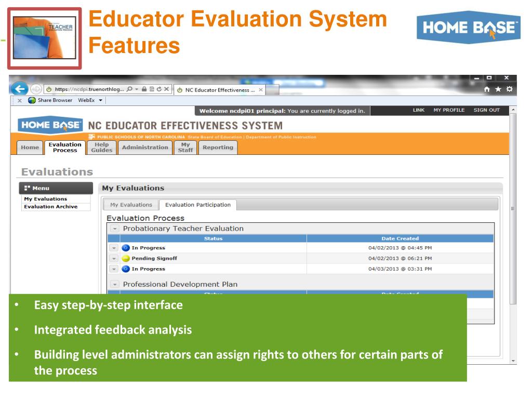The image size is (532, 399).
Task: Click the refresh icon in address bar
Action: pyautogui.click(x=159, y=89)
